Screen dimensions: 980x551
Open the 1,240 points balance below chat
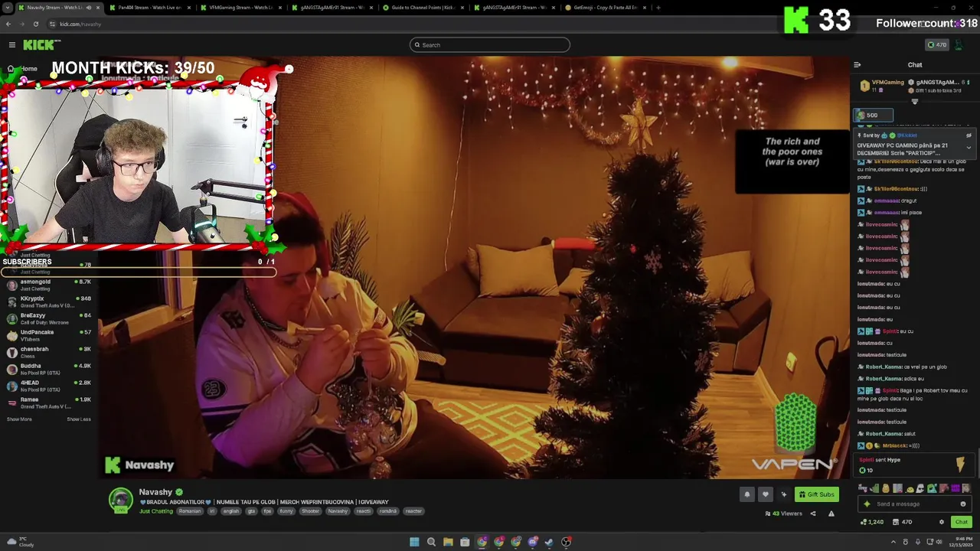872,522
